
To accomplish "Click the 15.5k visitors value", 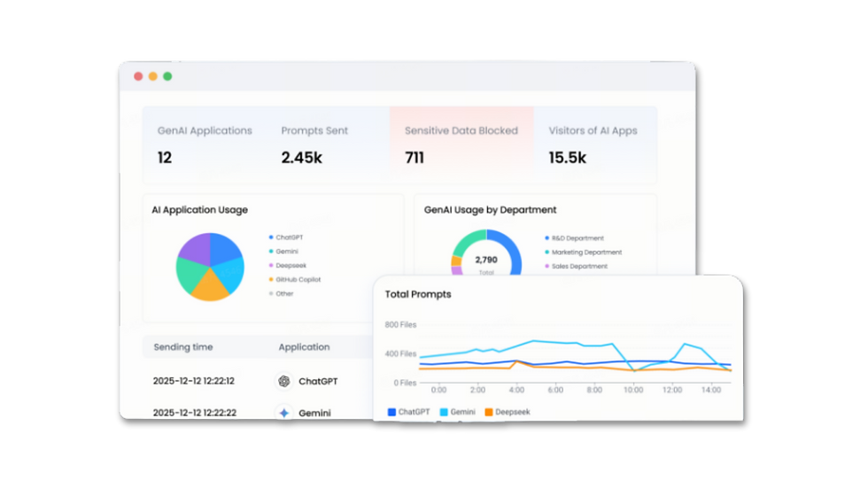I will 568,158.
